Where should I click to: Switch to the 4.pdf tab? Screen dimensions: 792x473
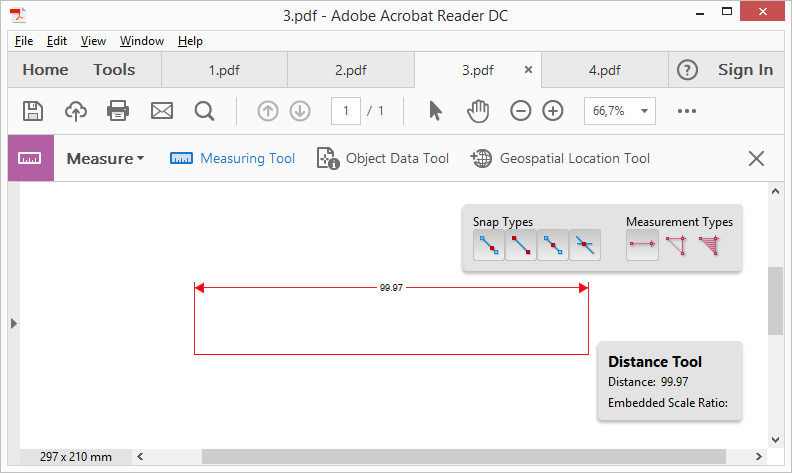pos(605,70)
